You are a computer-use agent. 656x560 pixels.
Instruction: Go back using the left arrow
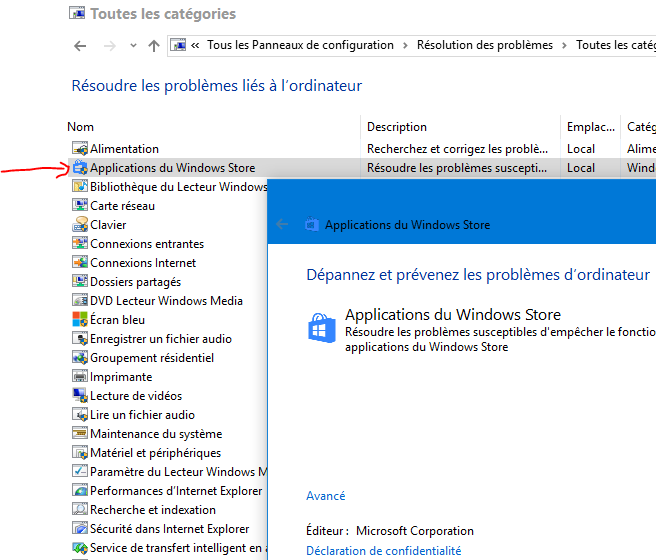[80, 46]
